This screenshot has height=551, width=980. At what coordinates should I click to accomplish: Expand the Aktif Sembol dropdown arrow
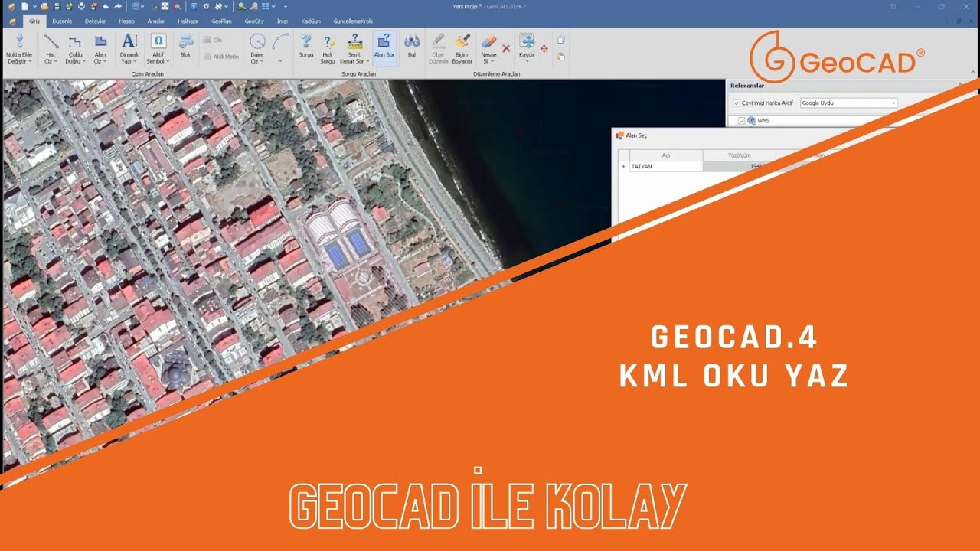click(x=168, y=61)
